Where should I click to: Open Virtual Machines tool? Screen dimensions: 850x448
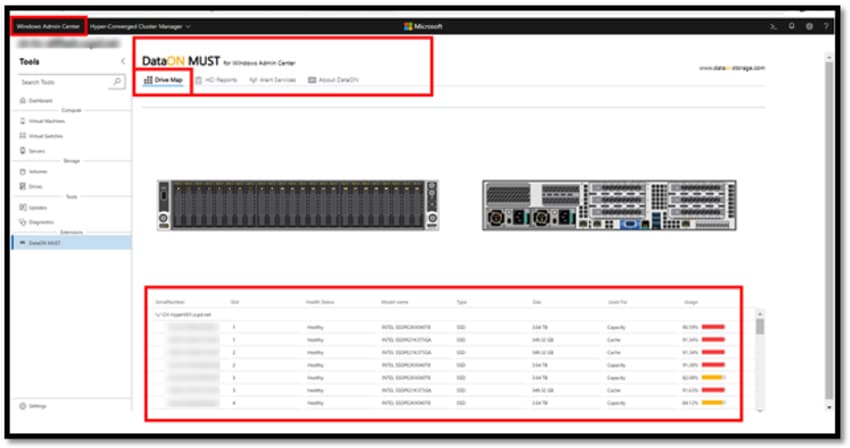42,121
